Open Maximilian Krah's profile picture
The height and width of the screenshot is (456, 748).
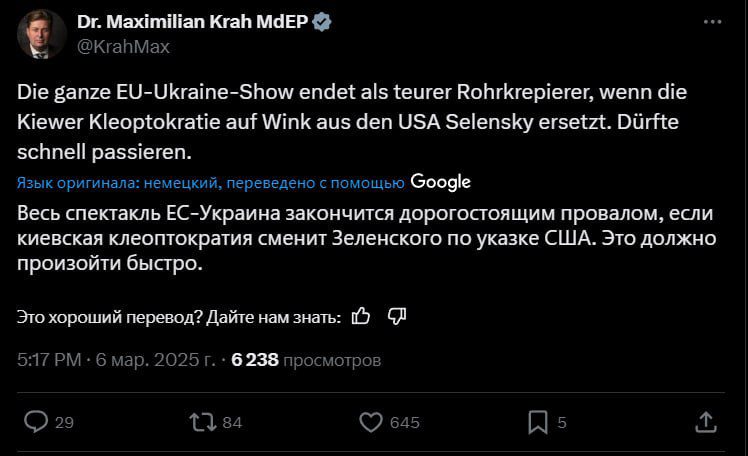pyautogui.click(x=41, y=34)
